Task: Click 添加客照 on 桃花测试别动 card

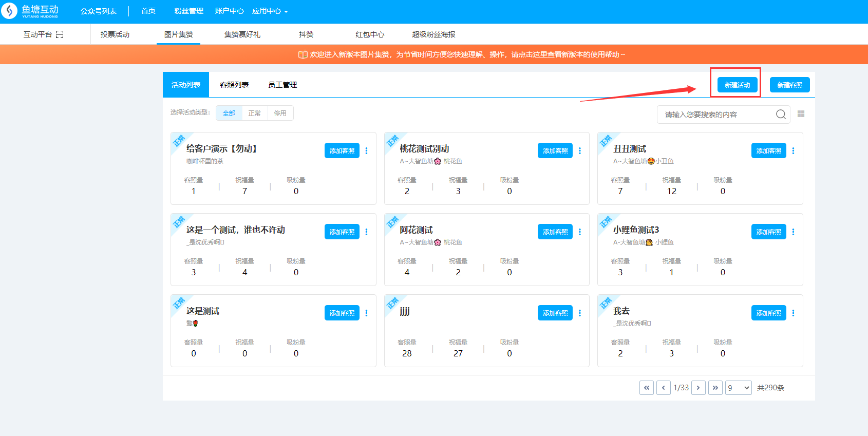Action: 555,151
